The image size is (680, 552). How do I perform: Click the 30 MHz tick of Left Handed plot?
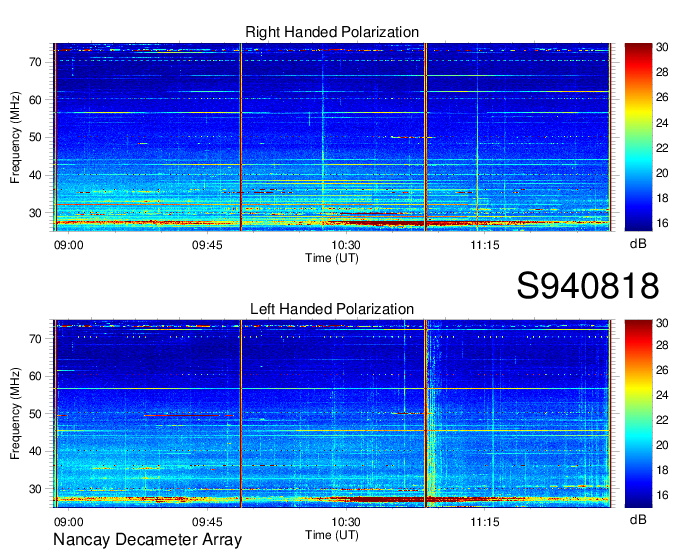click(36, 489)
